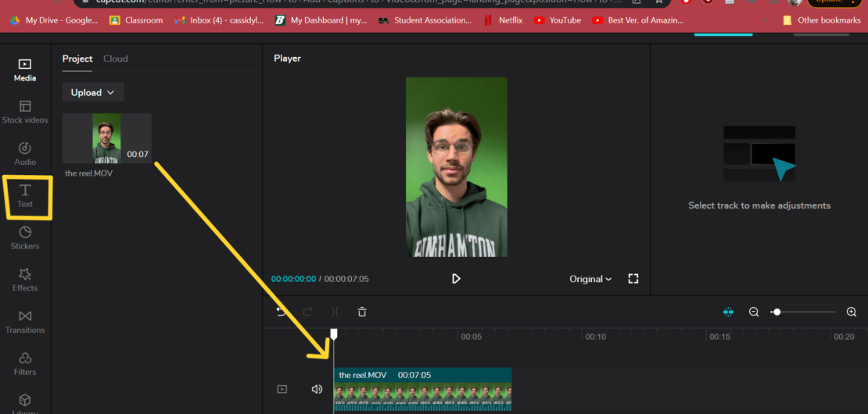The width and height of the screenshot is (868, 414).
Task: Toggle timeline snapping icon
Action: (728, 312)
